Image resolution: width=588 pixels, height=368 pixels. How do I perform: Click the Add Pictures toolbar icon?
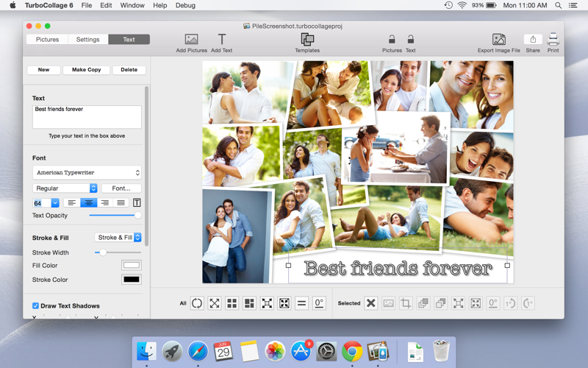coord(191,40)
